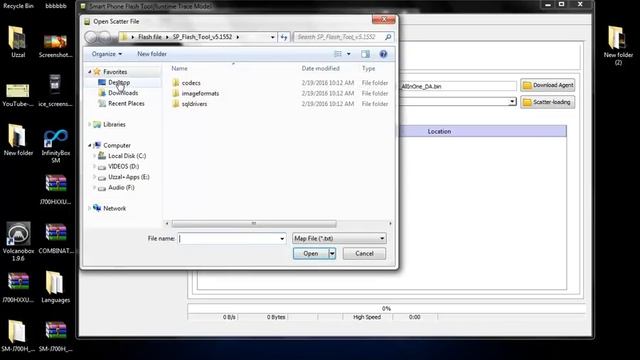
Task: Open the Uzzal folder on desktop
Action: 18,41
